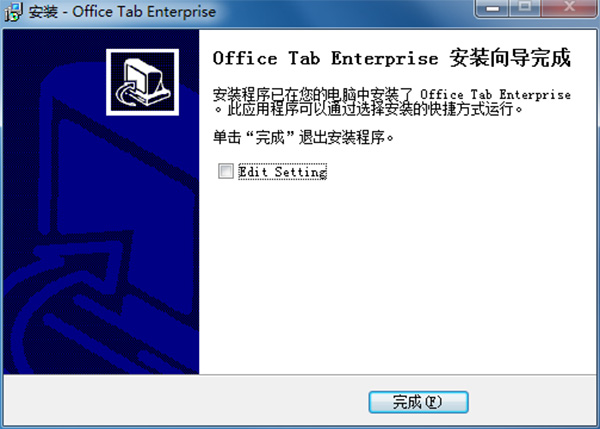Click the title text 安装 - Office Tab Enterprise
The height and width of the screenshot is (429, 600).
point(122,12)
